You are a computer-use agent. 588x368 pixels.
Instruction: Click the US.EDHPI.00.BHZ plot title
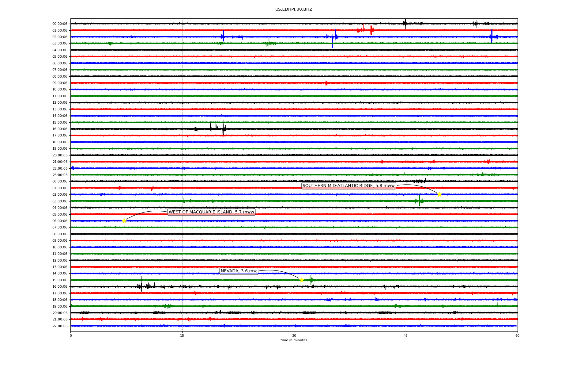point(294,10)
